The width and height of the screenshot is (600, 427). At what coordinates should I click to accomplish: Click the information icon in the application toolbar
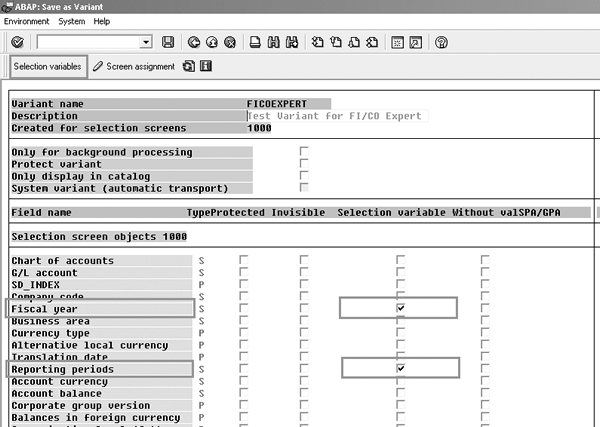click(206, 66)
